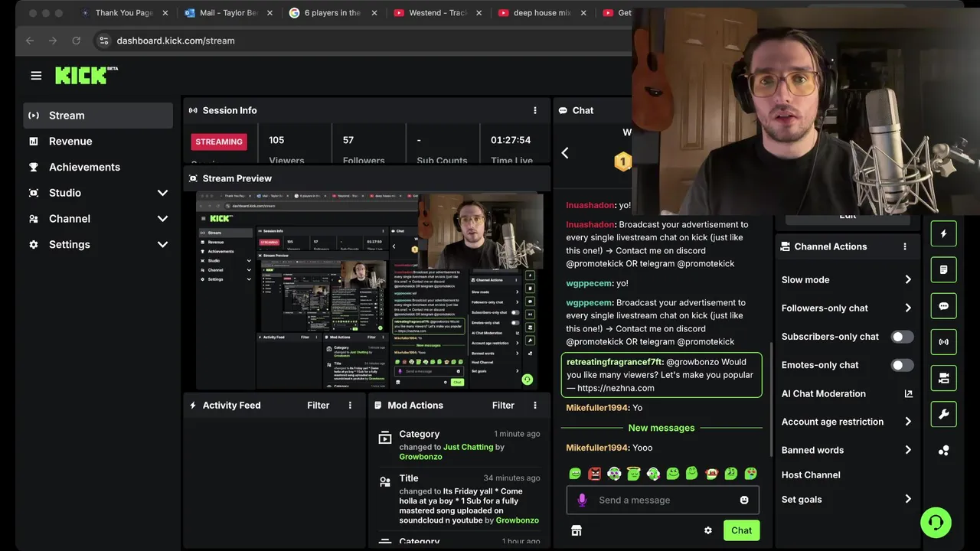The image size is (980, 551).
Task: Toggle Emotes-only chat switch
Action: click(x=903, y=365)
